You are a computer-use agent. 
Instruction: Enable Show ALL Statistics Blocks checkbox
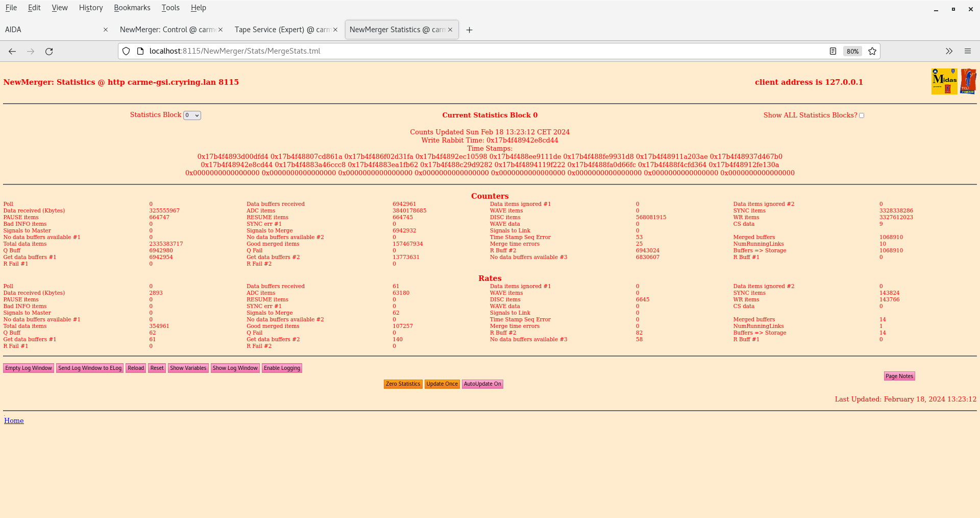click(862, 115)
